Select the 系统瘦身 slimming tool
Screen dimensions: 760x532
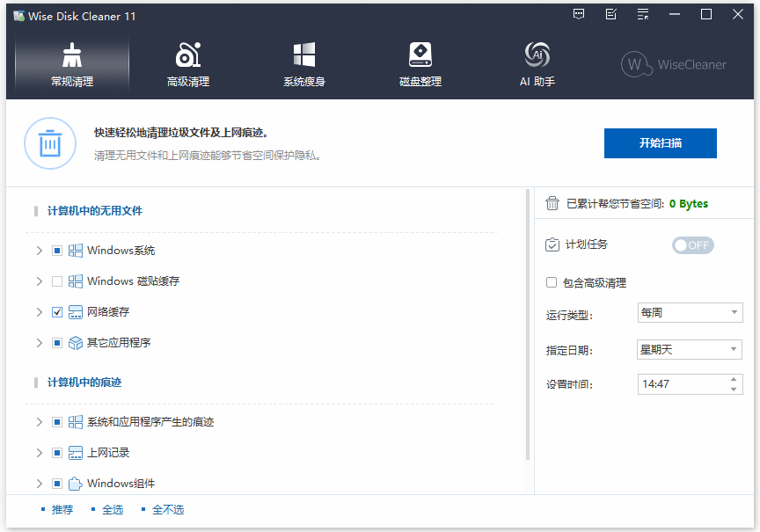(304, 62)
